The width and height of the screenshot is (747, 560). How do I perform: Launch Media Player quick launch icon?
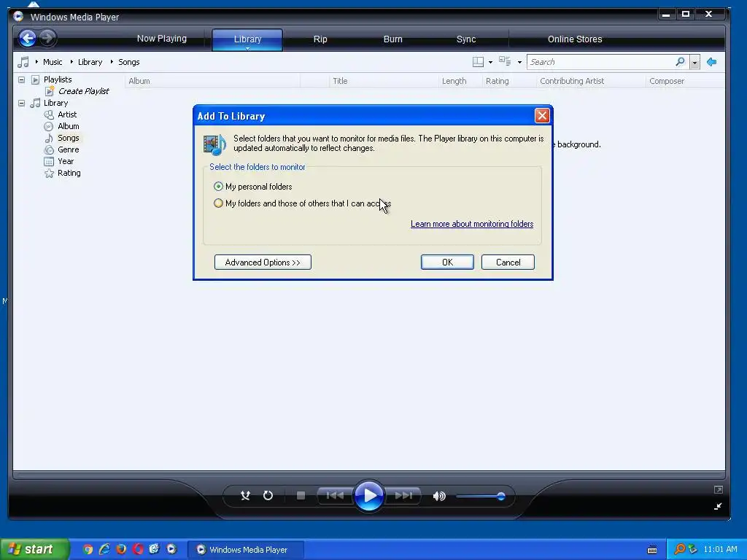pyautogui.click(x=171, y=549)
